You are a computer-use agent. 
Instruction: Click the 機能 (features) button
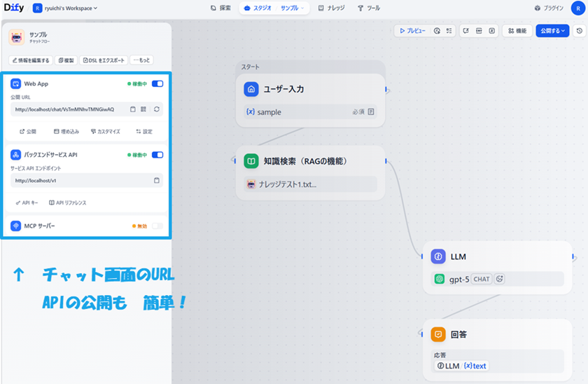pyautogui.click(x=517, y=31)
